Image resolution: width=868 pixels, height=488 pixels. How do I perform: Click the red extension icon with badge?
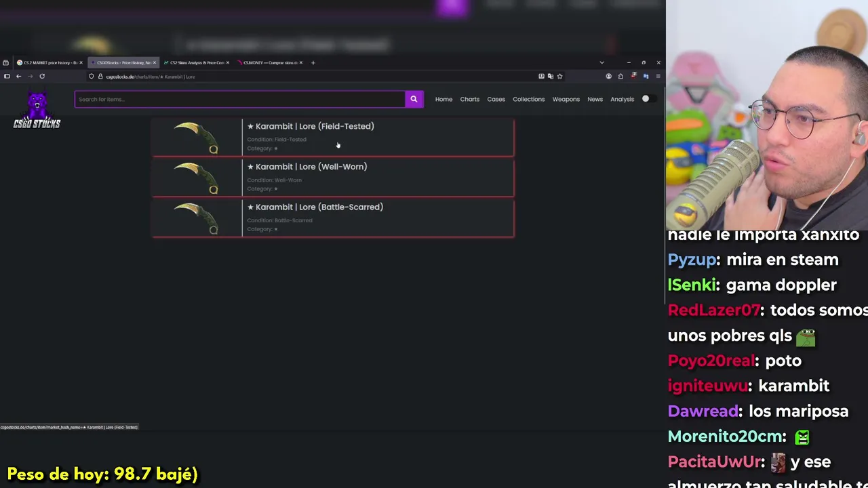[x=633, y=76]
